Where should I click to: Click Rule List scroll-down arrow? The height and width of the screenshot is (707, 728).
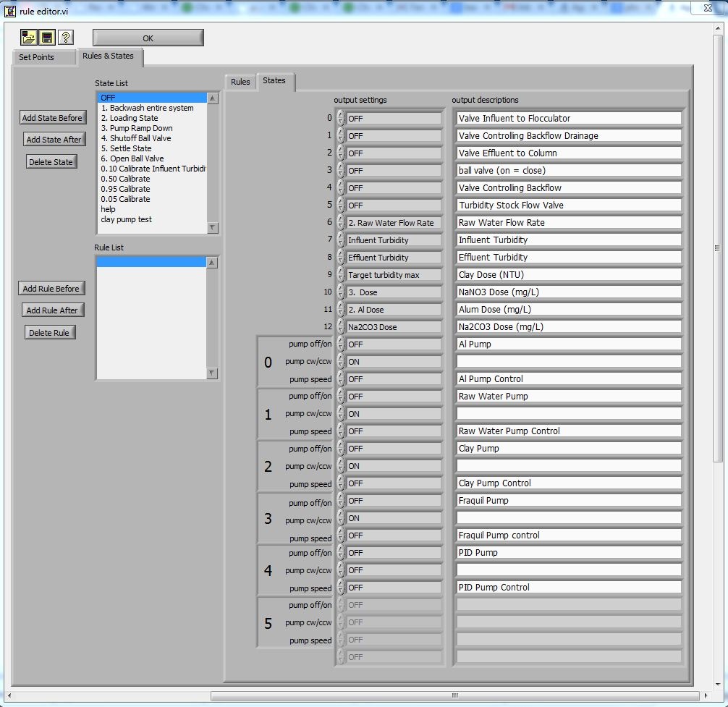pos(212,373)
